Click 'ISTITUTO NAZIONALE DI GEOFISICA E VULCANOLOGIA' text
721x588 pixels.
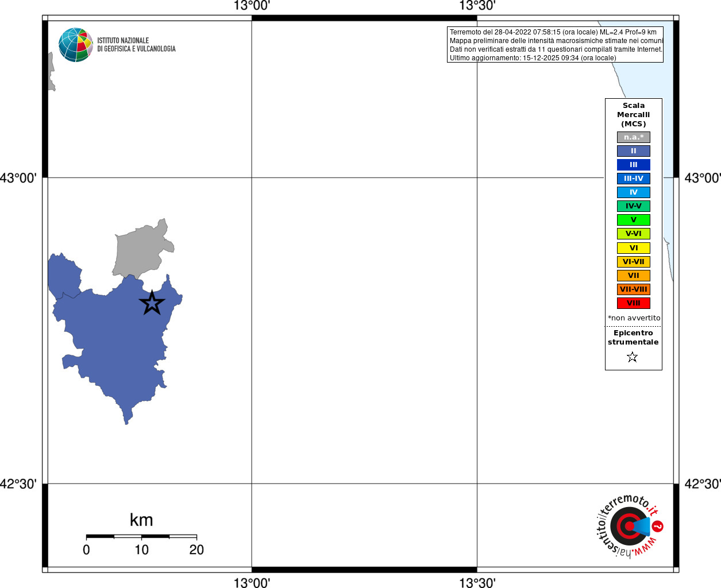pos(136,45)
